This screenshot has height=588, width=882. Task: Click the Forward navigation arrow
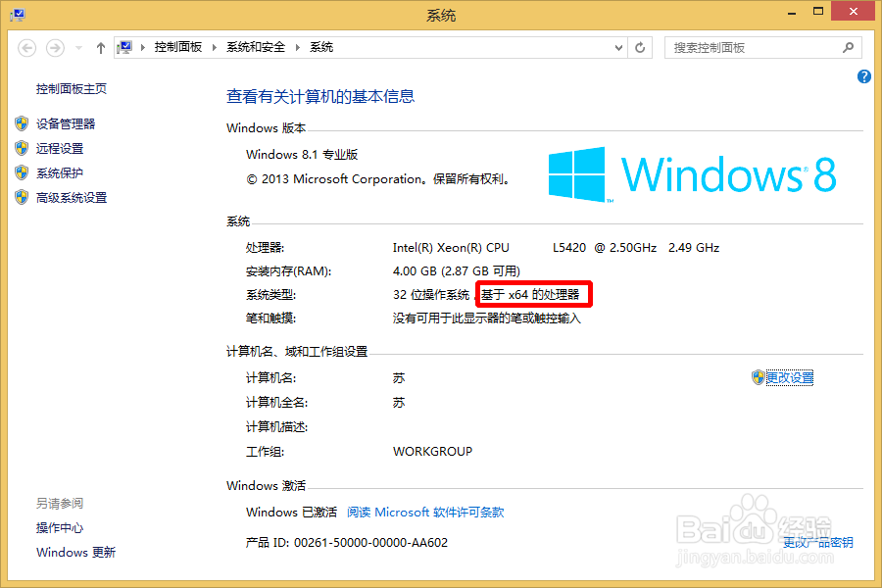[55, 48]
